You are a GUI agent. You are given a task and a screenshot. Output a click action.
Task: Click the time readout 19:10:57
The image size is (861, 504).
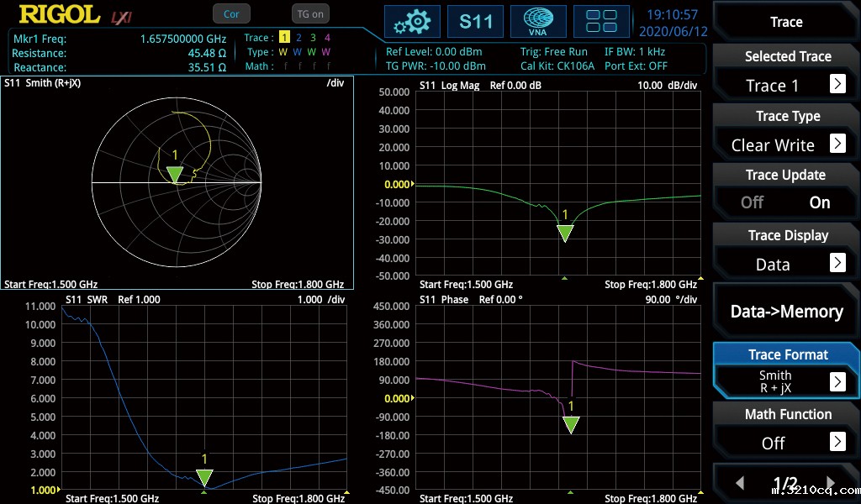click(672, 15)
